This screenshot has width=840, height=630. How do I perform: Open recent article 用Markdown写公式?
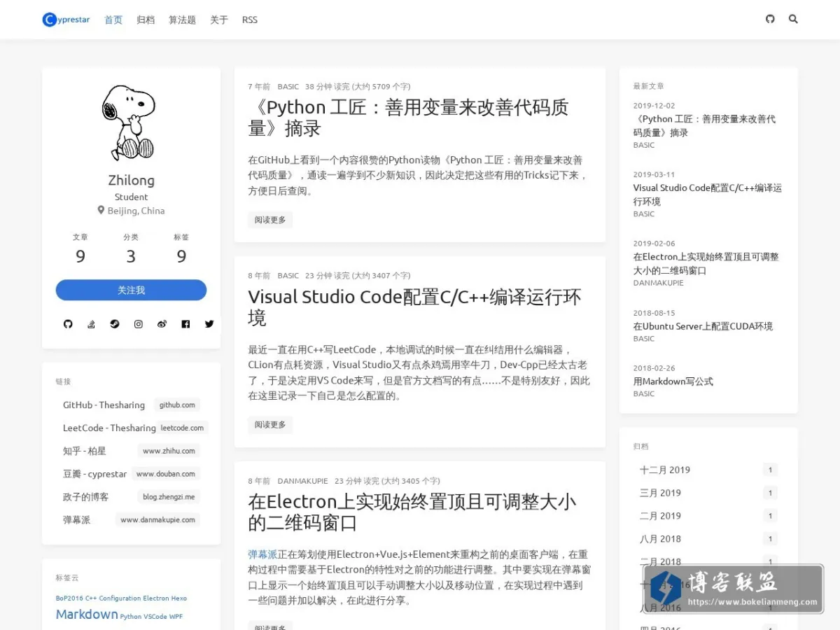coord(673,381)
